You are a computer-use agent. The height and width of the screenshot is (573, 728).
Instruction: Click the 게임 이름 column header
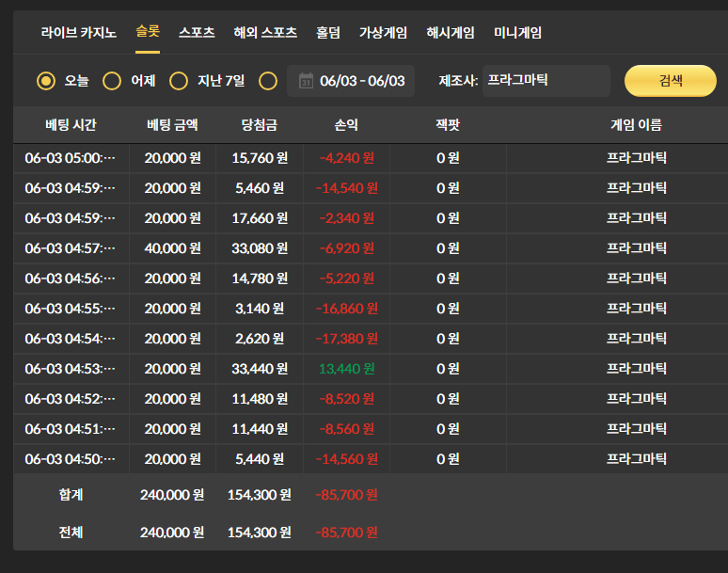tap(636, 124)
